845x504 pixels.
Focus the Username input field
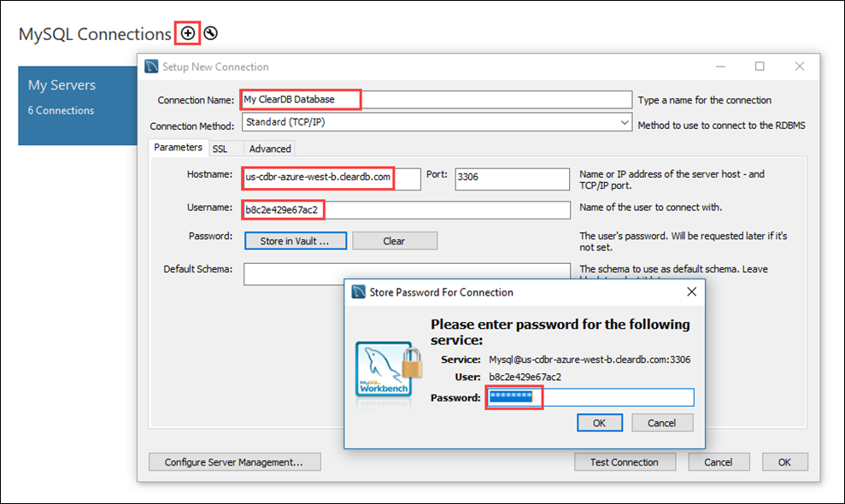(x=407, y=209)
